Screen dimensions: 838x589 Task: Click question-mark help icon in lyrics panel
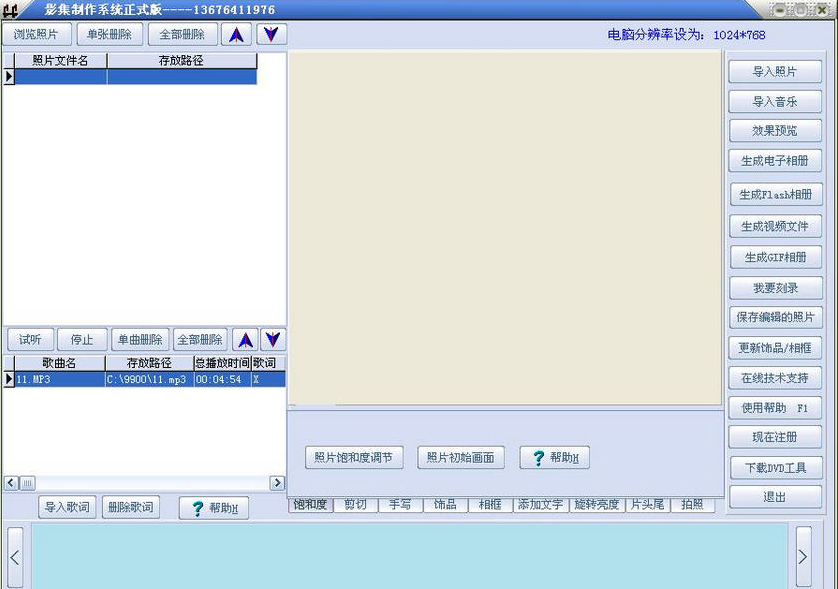tap(199, 507)
